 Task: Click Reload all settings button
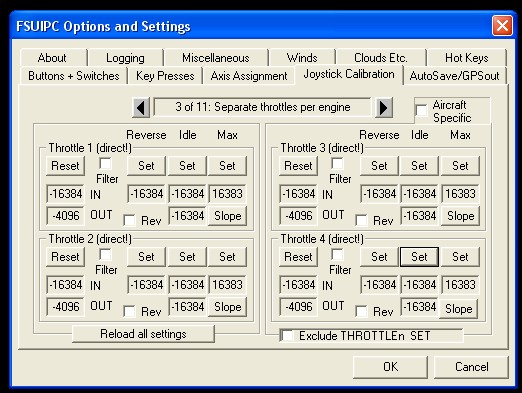point(143,334)
